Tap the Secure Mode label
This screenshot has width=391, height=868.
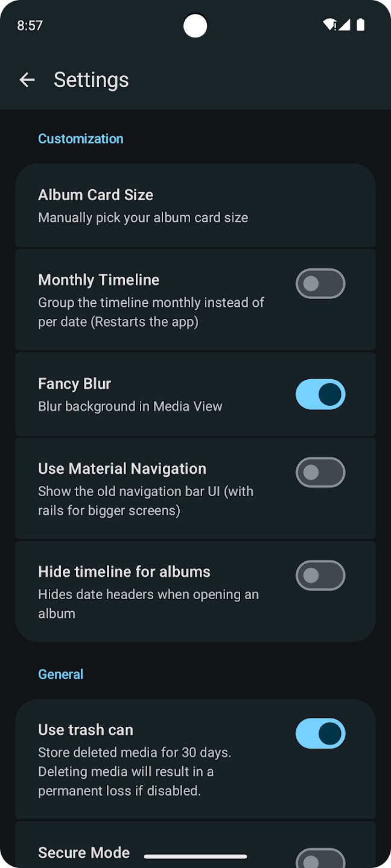coord(84,852)
